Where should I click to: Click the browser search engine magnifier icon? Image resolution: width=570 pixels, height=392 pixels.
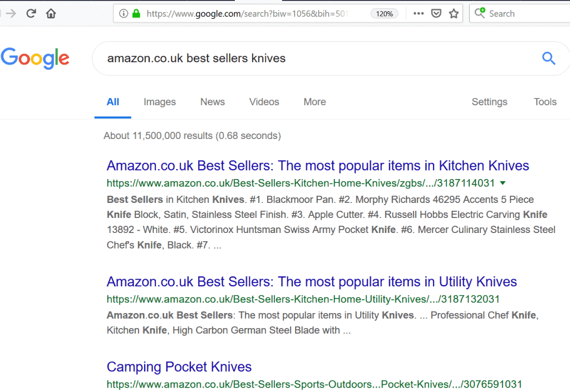click(480, 13)
